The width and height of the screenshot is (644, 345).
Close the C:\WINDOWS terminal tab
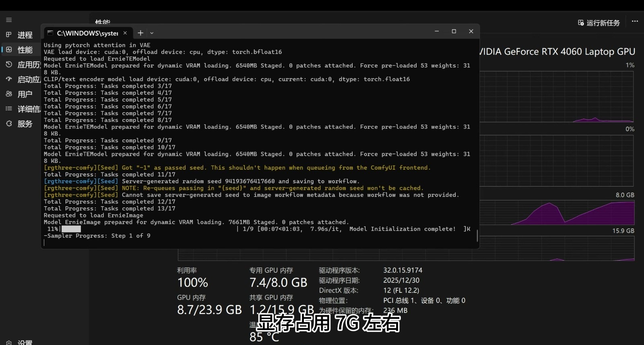coord(125,33)
